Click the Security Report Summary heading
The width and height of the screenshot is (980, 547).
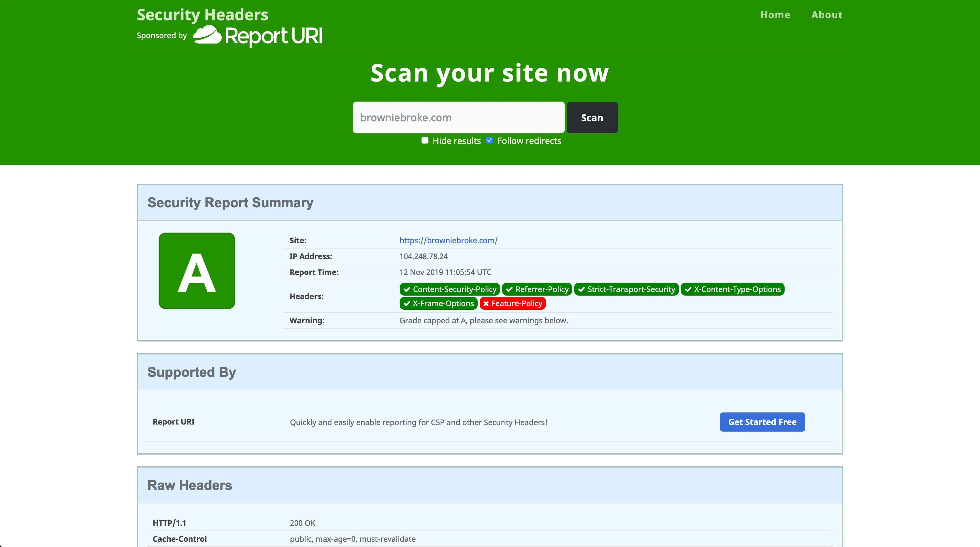(x=230, y=203)
